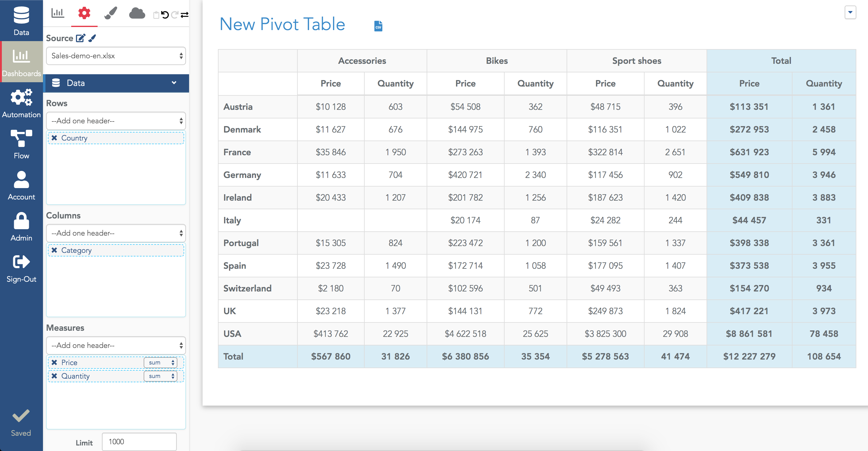Select the Switzerland row label
Image resolution: width=868 pixels, height=451 pixels.
point(247,288)
